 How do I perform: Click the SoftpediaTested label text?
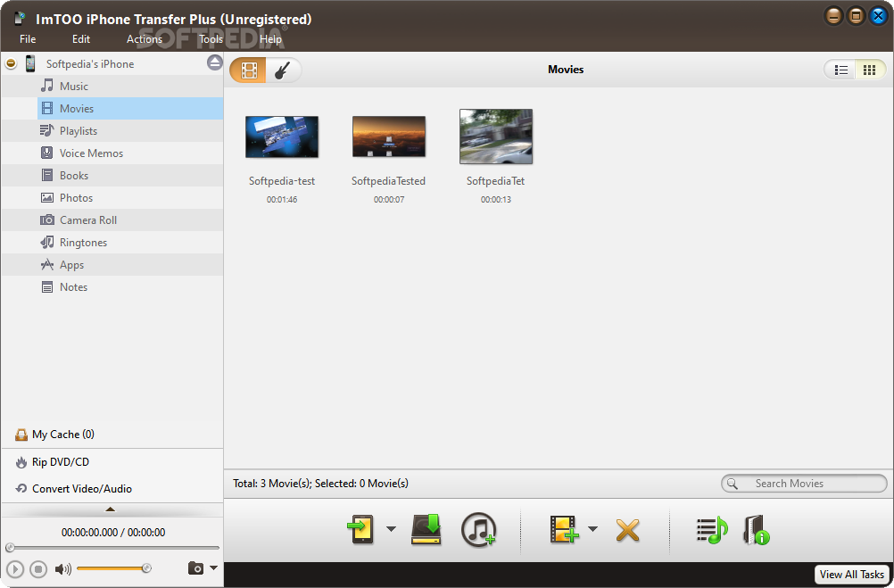pos(388,181)
